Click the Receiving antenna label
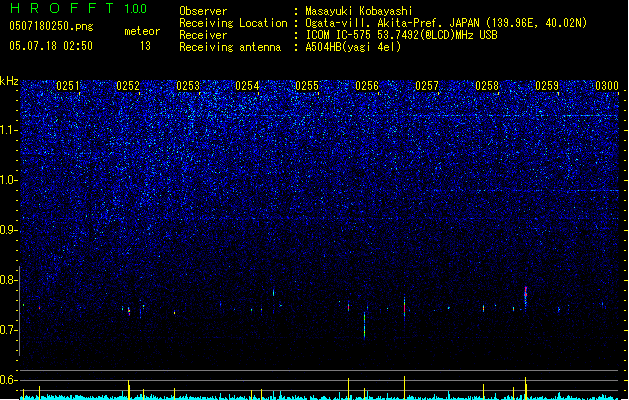629x400 pixels. (230, 47)
